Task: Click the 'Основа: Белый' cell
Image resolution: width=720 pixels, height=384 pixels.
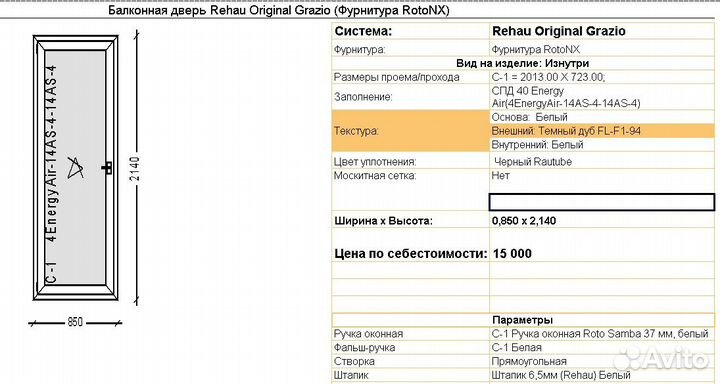Action: click(x=602, y=117)
